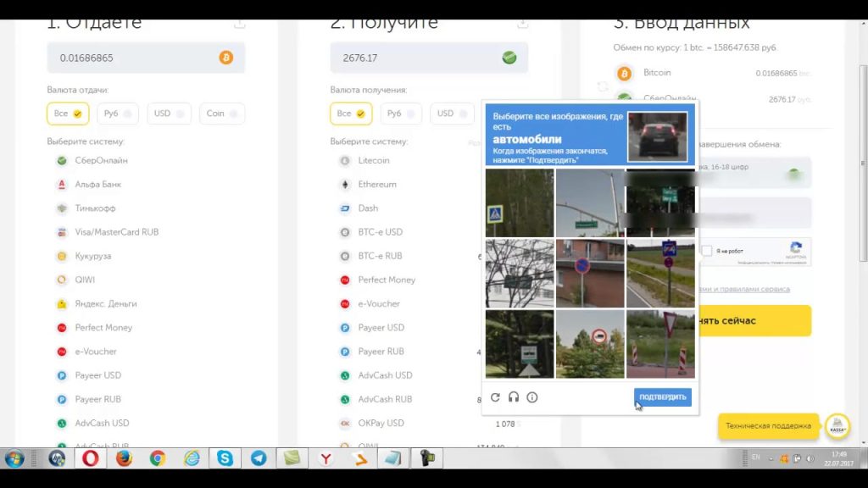Click the Skype taskbar icon

pyautogui.click(x=225, y=458)
